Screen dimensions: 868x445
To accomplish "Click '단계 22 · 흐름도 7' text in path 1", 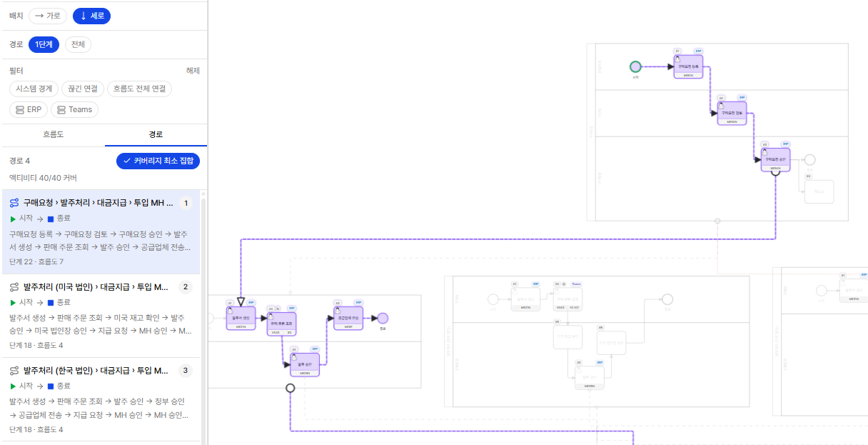I will 36,261.
